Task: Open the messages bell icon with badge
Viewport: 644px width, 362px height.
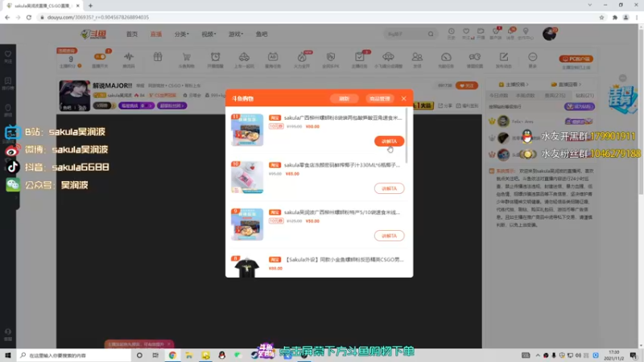Action: [510, 33]
